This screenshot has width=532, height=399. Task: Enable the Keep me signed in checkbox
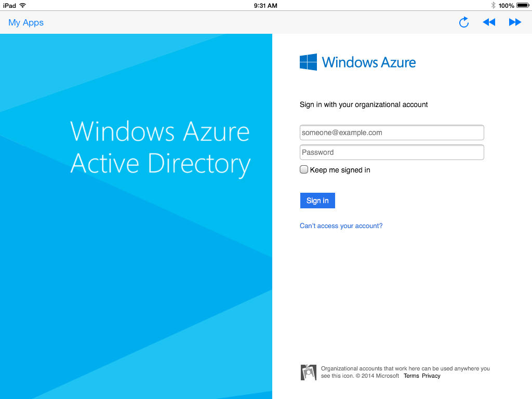tap(304, 169)
